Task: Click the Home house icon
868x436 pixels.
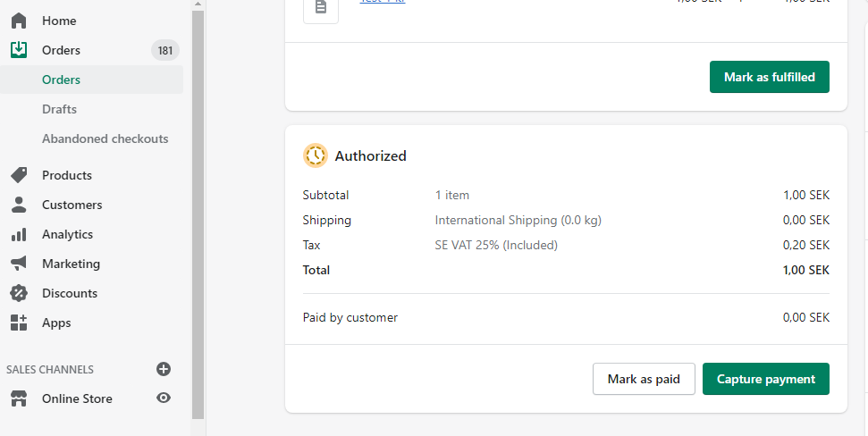Action: coord(19,21)
